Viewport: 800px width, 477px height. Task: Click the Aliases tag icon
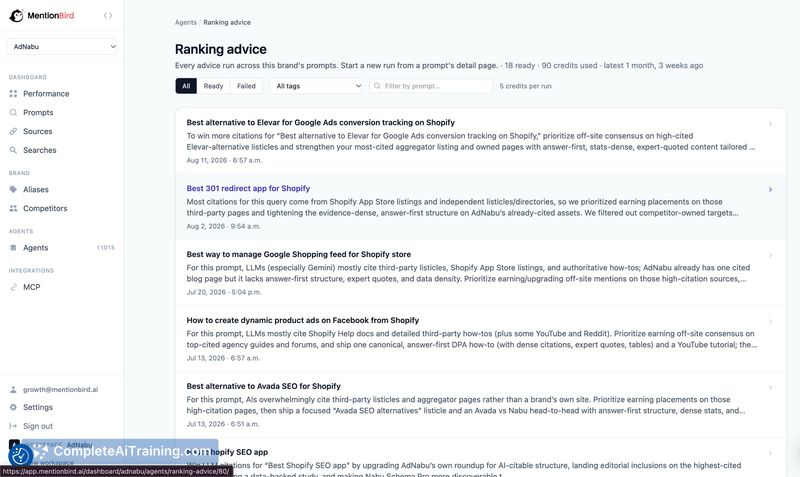tap(13, 190)
